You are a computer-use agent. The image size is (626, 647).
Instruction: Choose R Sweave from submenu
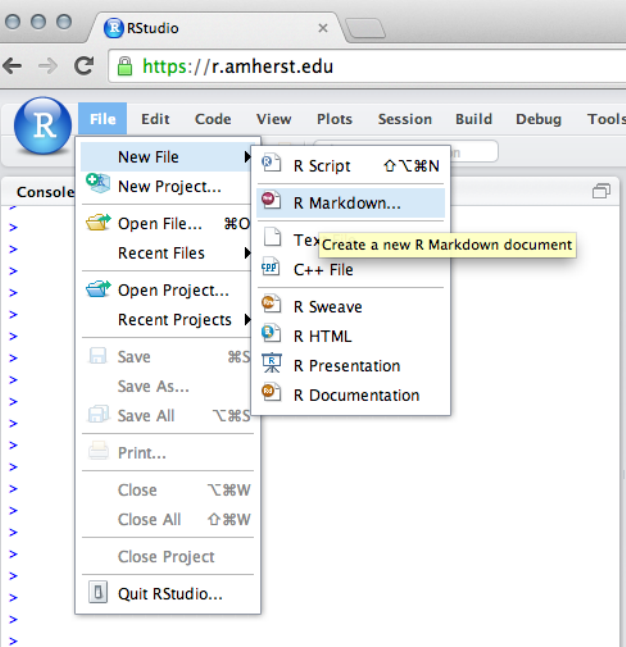[x=351, y=307]
